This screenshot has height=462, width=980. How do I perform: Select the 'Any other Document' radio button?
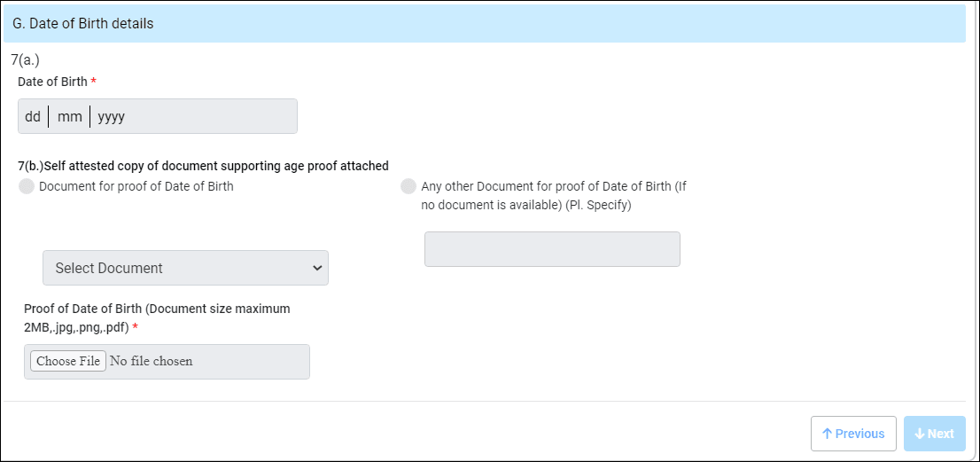click(x=408, y=186)
